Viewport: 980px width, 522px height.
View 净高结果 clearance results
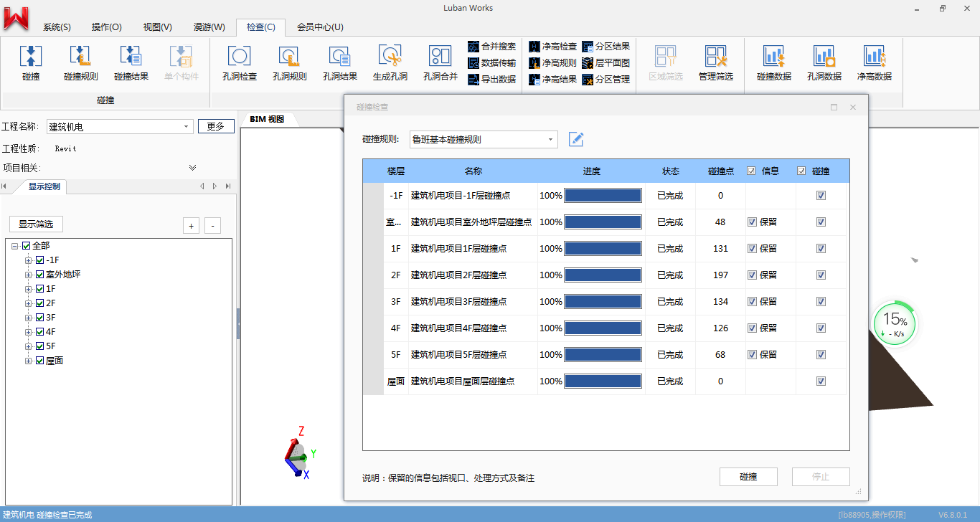click(553, 79)
